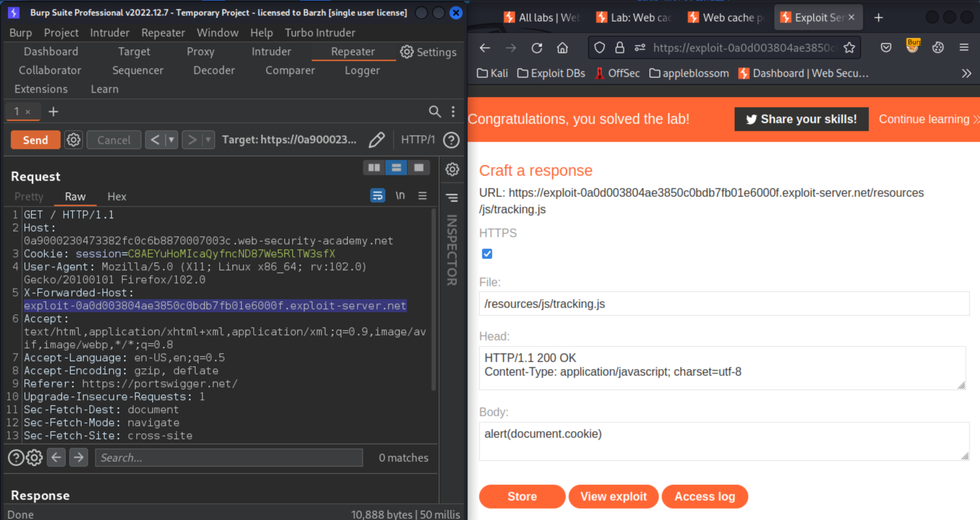Bookmark page with star icon
980x520 pixels.
click(849, 48)
